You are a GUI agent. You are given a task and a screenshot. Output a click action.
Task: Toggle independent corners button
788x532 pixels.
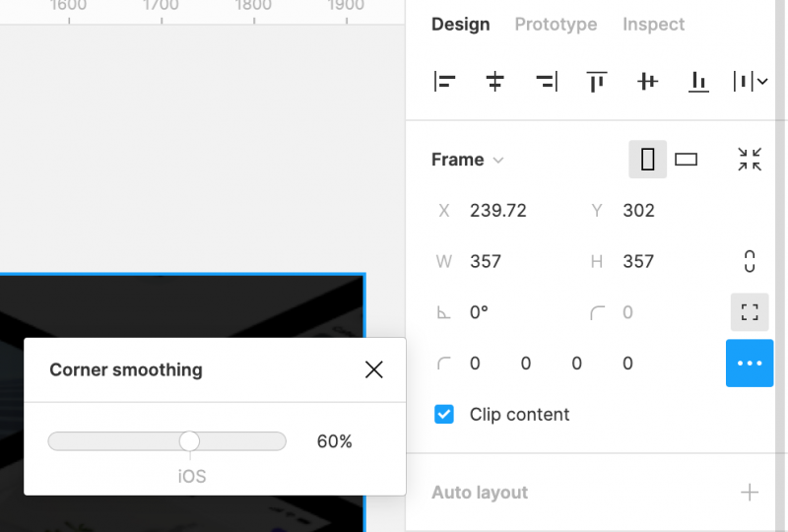[x=750, y=312]
